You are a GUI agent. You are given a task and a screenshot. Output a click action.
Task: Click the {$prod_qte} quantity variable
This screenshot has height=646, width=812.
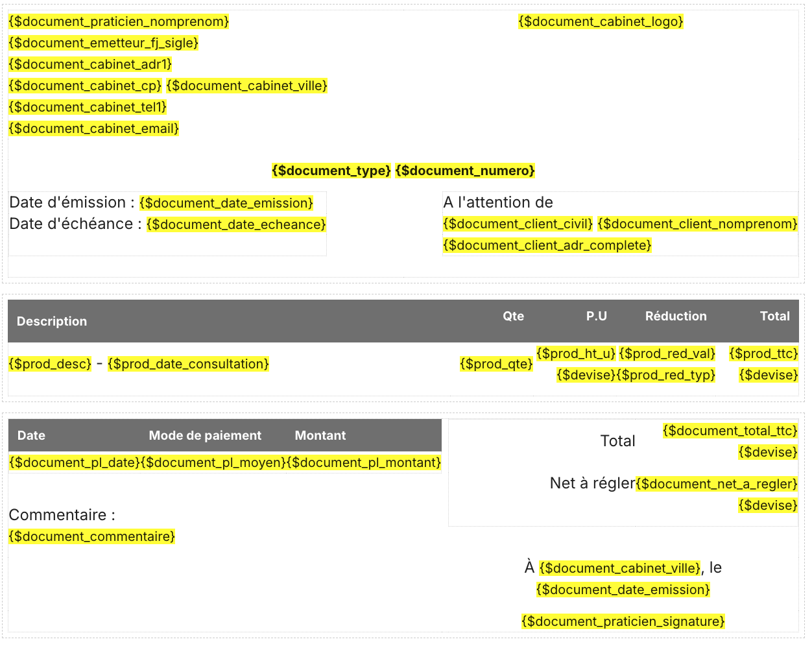(496, 364)
